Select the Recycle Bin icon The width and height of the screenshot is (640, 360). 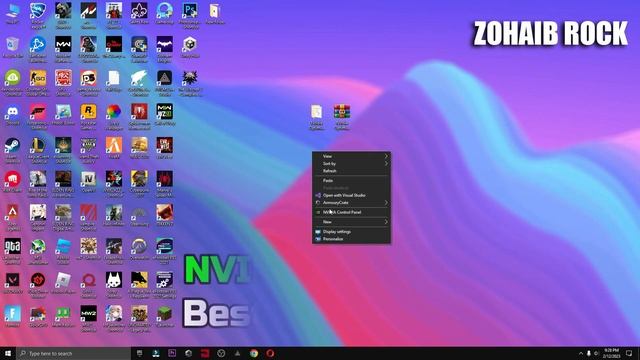tap(12, 44)
